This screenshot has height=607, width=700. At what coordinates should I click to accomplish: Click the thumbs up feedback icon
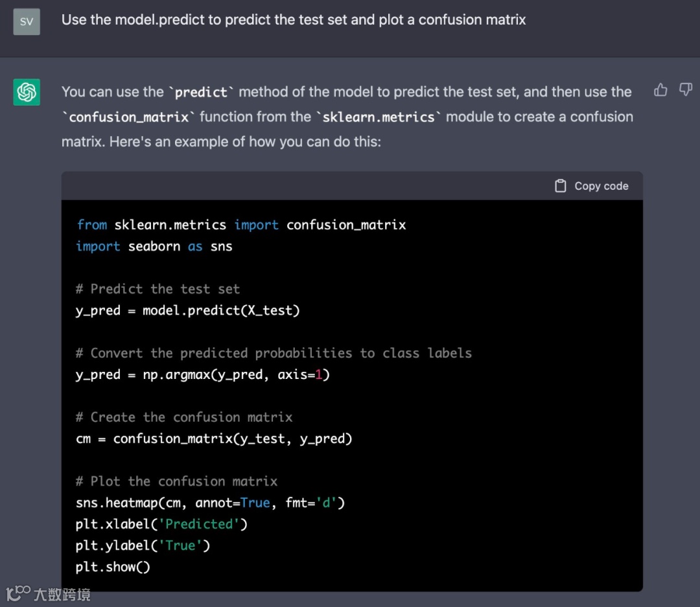pos(660,90)
